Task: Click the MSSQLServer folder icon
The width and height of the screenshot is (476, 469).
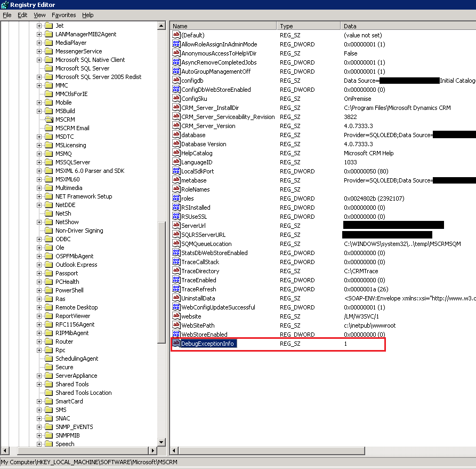Action: pos(49,162)
